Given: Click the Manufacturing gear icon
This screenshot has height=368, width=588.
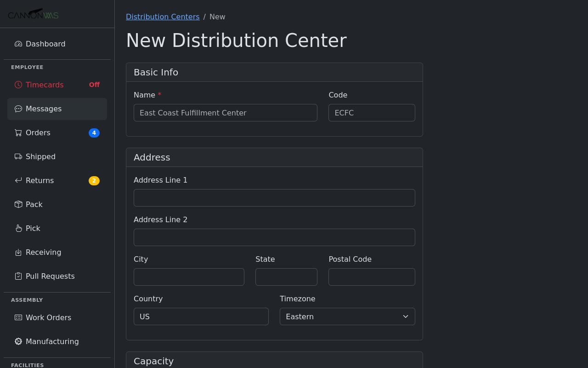Looking at the screenshot, I should (18, 341).
